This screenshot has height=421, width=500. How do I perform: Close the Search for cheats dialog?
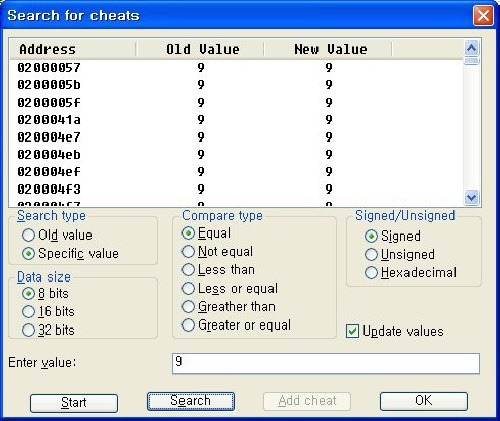pos(483,16)
